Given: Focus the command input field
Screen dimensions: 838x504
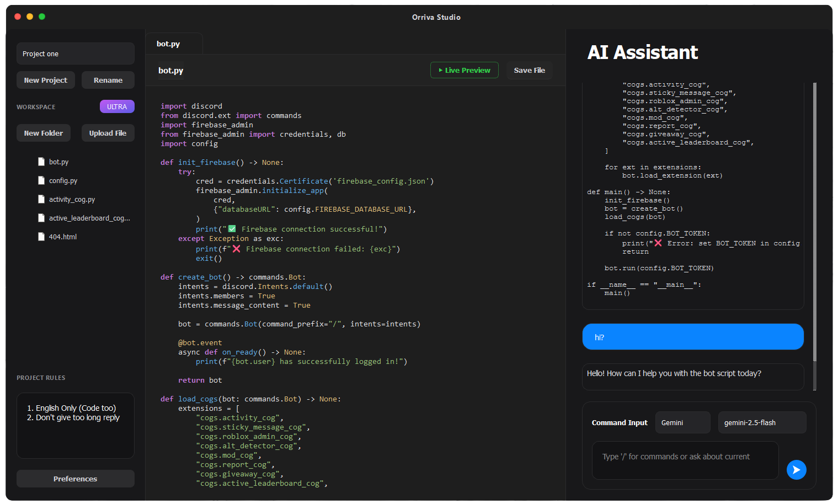Looking at the screenshot, I should [x=685, y=460].
